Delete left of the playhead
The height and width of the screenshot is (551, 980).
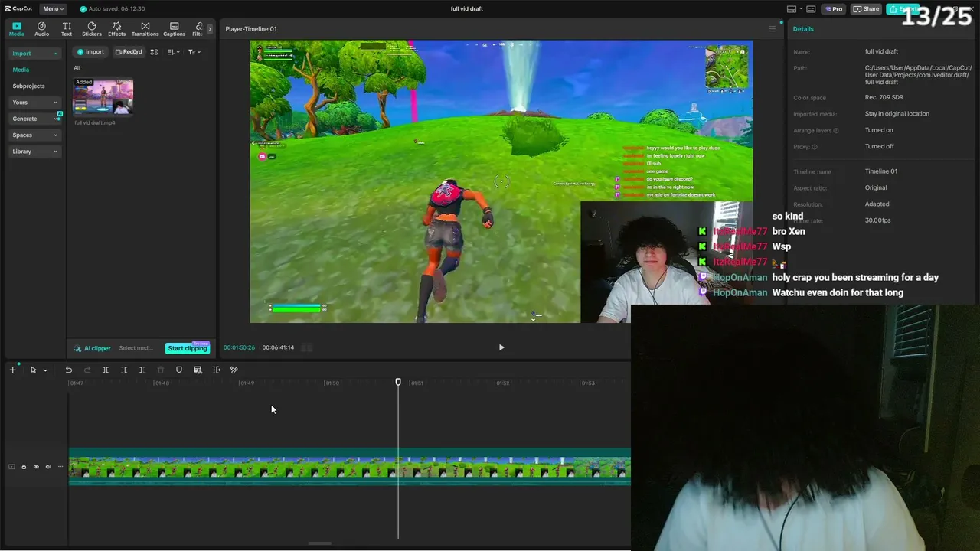124,370
